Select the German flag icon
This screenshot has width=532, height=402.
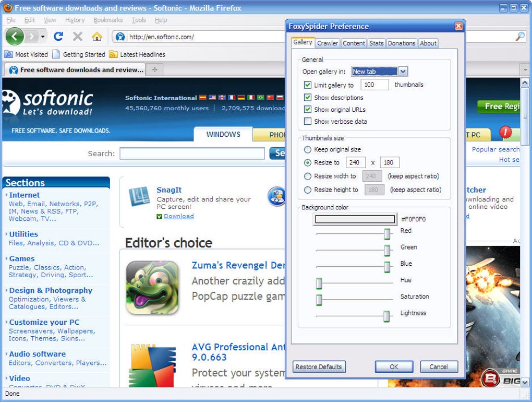pos(241,98)
